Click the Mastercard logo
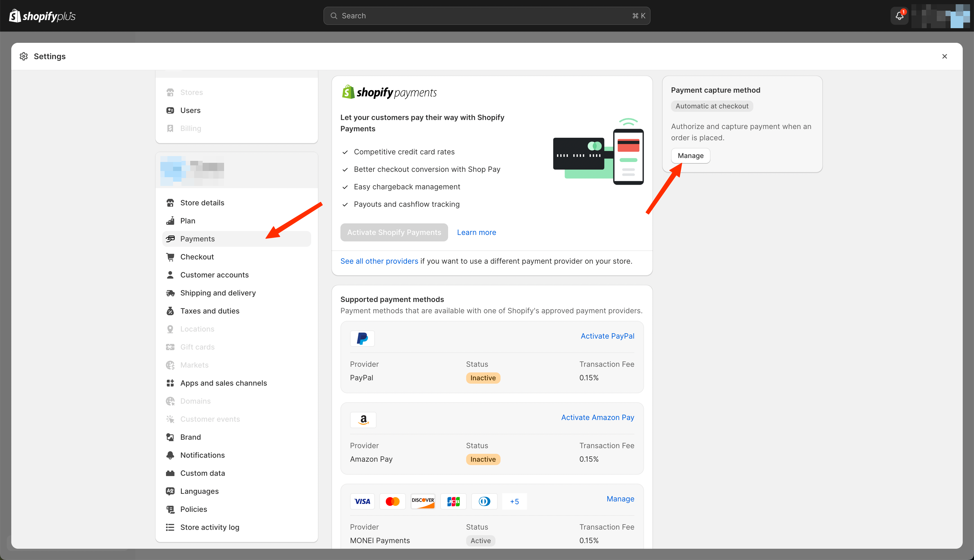The height and width of the screenshot is (560, 974). [x=392, y=501]
